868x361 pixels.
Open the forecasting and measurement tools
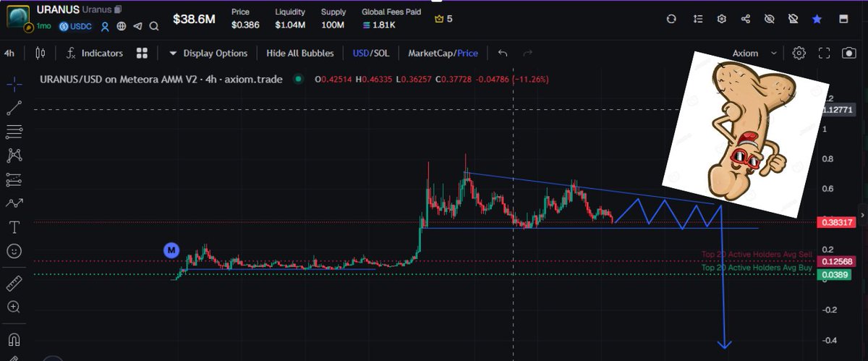[x=14, y=179]
